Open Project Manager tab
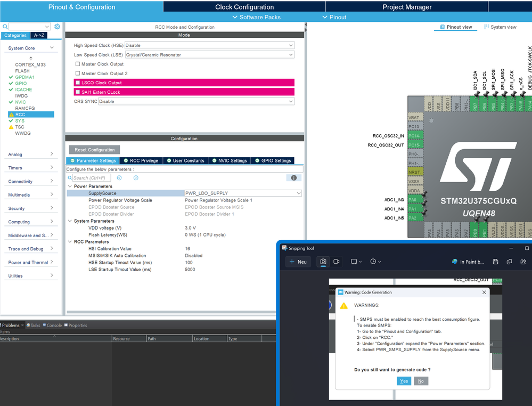 [407, 7]
